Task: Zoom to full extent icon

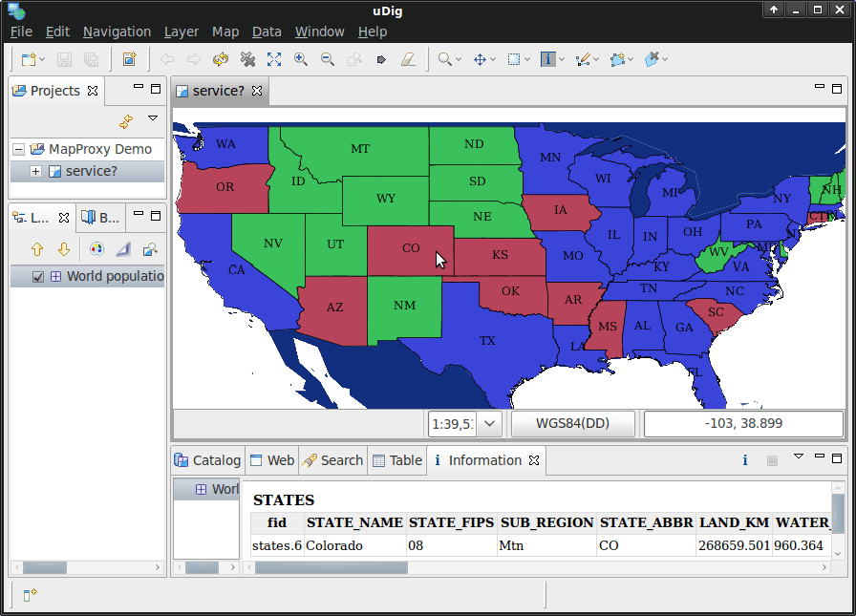Action: (x=274, y=59)
